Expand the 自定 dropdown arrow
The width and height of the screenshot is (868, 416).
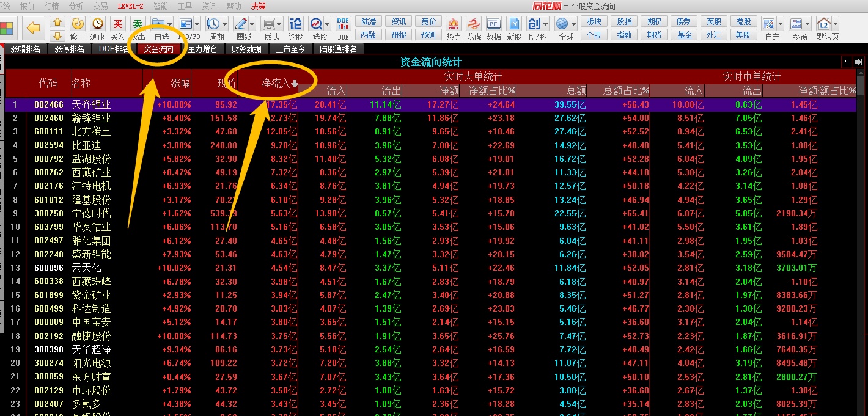(x=780, y=24)
